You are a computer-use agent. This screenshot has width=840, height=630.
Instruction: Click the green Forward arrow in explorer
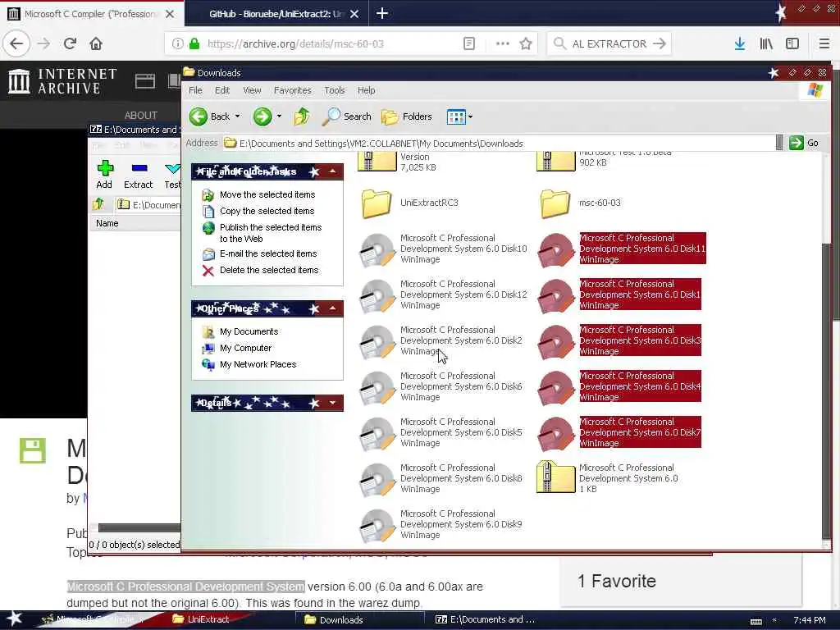[x=262, y=116]
